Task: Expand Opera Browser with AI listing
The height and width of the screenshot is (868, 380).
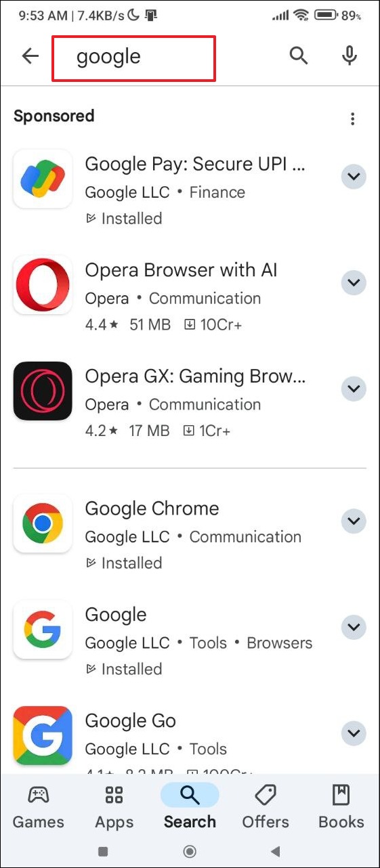Action: tap(353, 282)
